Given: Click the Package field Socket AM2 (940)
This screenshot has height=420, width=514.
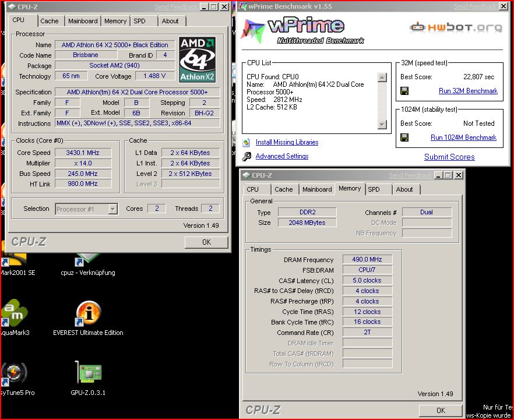Looking at the screenshot, I should [x=115, y=65].
